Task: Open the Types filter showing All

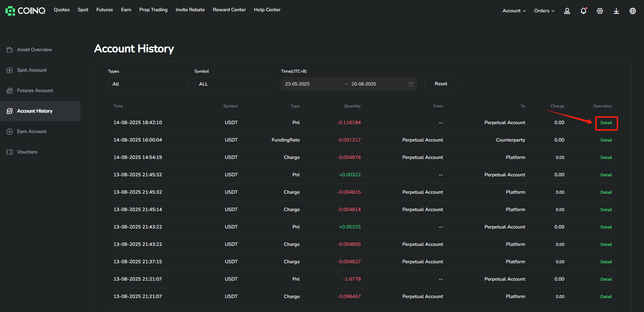Action: coord(148,84)
